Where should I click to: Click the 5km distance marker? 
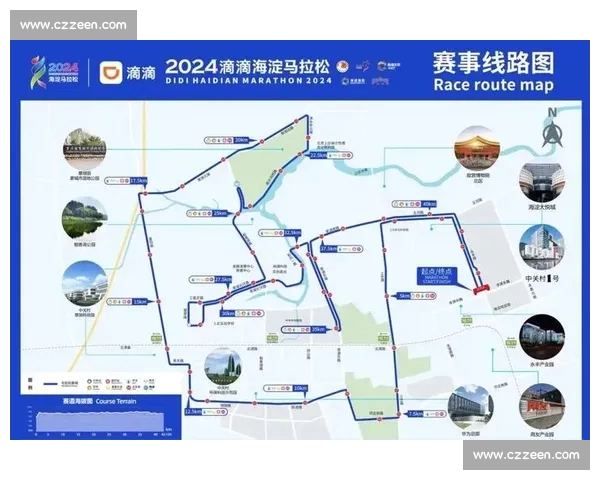404,296
